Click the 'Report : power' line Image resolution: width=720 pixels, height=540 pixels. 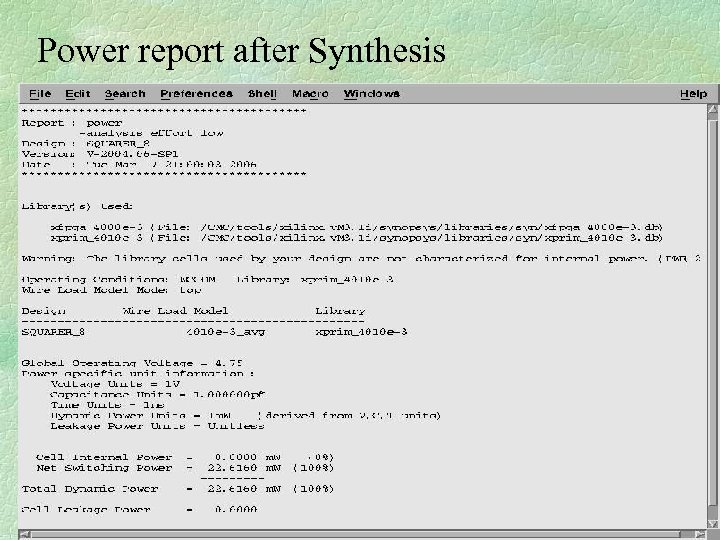coord(72,123)
